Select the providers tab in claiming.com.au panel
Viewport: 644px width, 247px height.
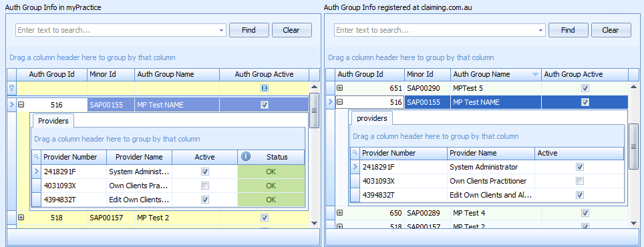(371, 117)
